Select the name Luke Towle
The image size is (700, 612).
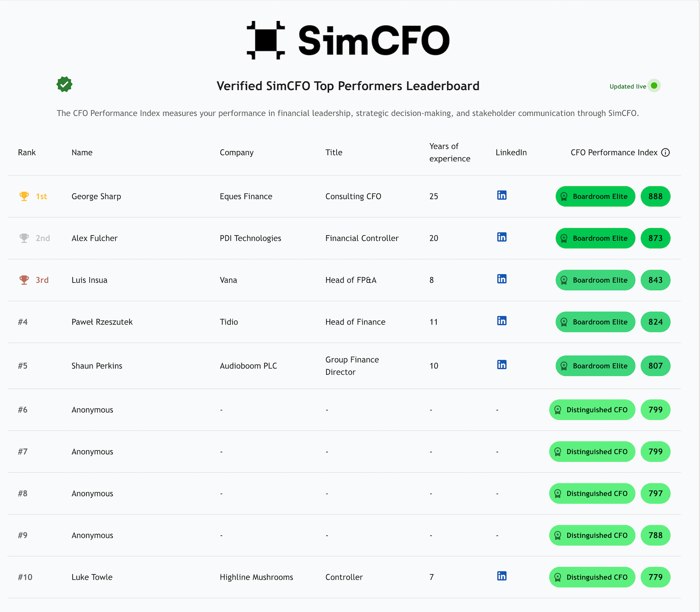[x=92, y=577]
